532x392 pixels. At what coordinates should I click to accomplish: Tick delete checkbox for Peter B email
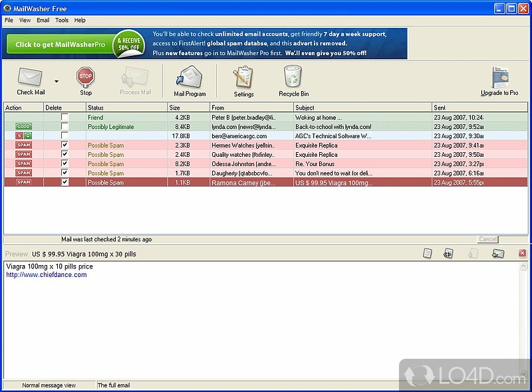coord(65,117)
